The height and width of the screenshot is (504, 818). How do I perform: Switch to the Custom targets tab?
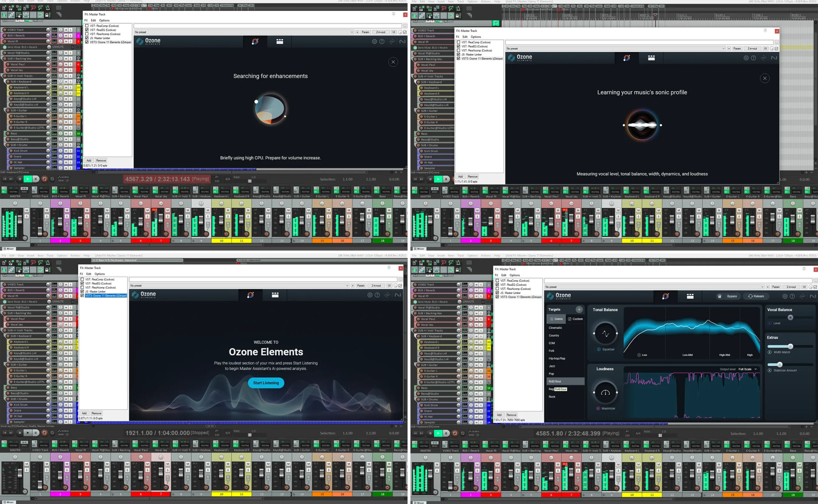575,319
